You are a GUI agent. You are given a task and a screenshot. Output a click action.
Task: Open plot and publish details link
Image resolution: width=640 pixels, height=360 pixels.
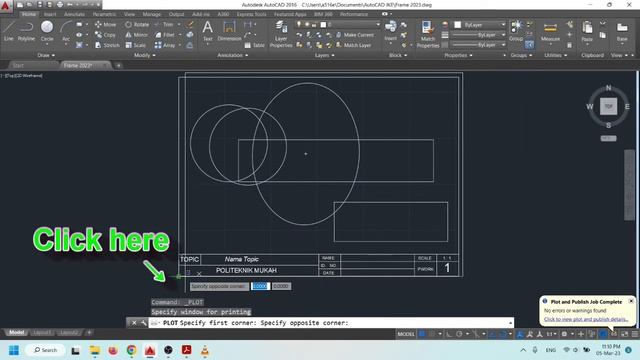[586, 319]
